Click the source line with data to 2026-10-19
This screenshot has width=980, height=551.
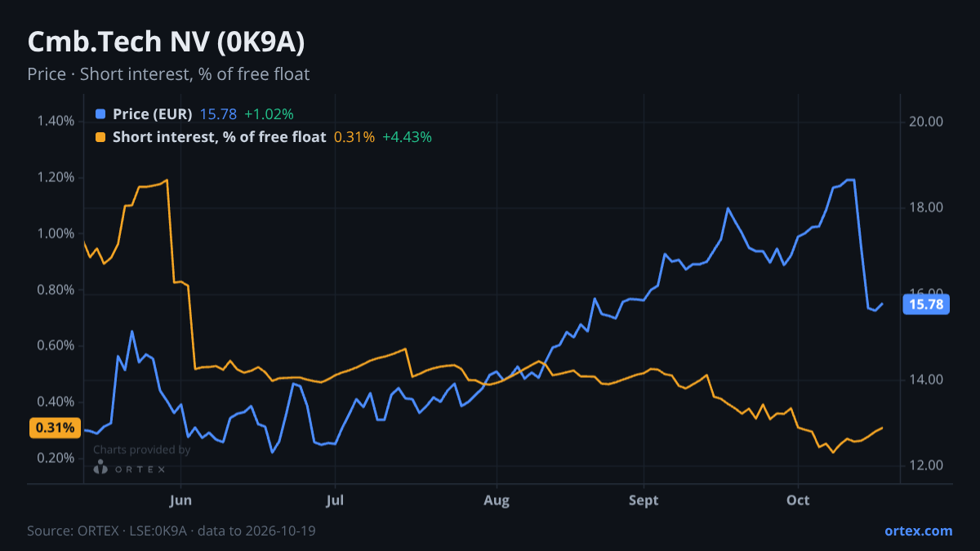(171, 531)
